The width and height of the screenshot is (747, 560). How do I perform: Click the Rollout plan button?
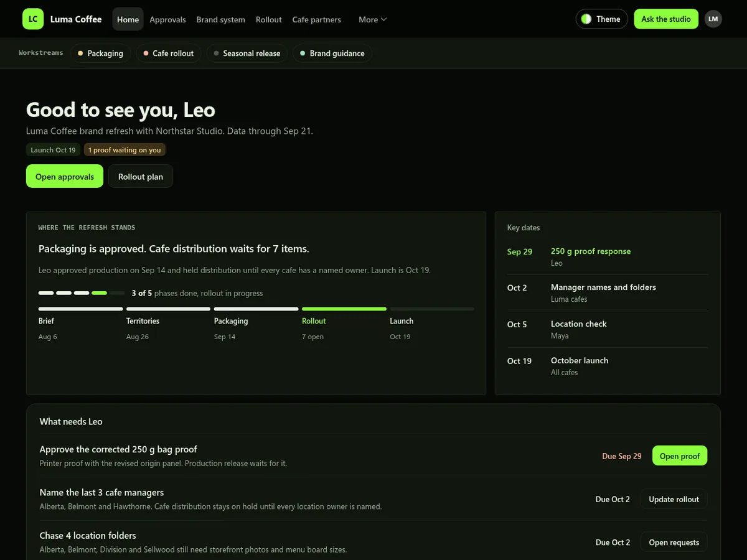pyautogui.click(x=141, y=177)
